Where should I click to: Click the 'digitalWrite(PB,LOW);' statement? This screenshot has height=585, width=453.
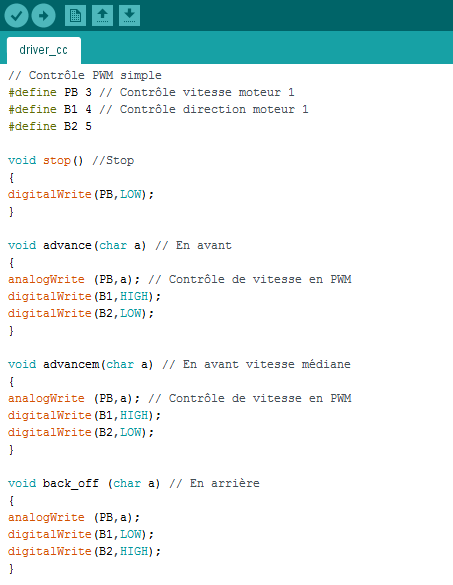pyautogui.click(x=81, y=194)
